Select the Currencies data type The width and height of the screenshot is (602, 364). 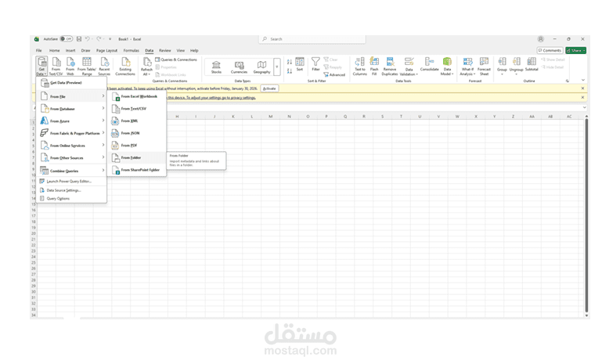(239, 67)
